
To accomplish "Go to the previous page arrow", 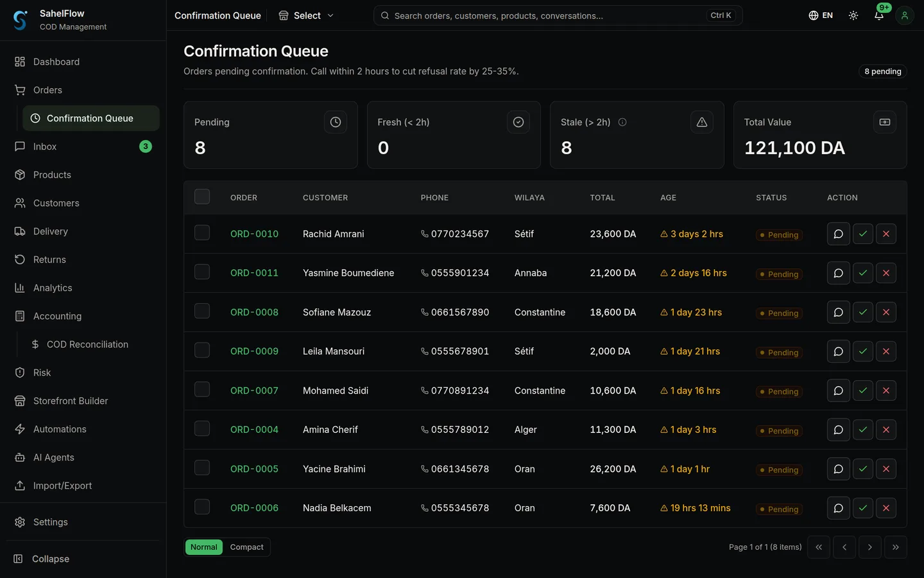I will (x=844, y=547).
